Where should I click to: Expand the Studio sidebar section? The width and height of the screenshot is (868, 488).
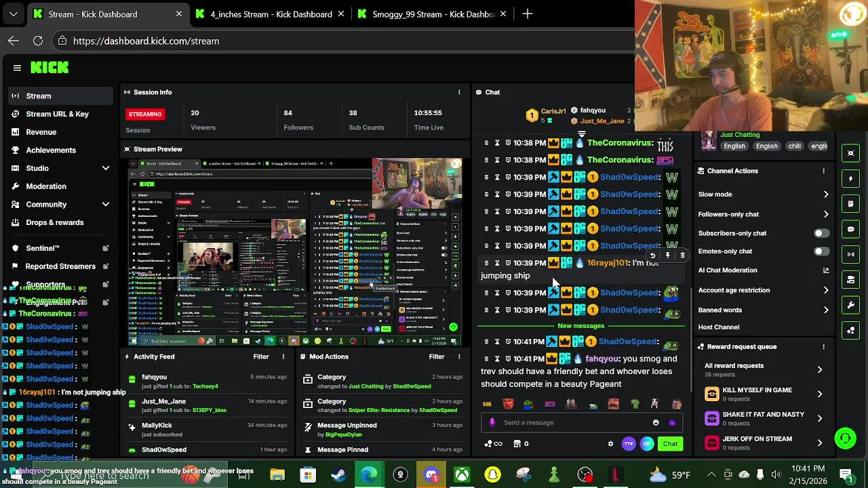(x=105, y=168)
